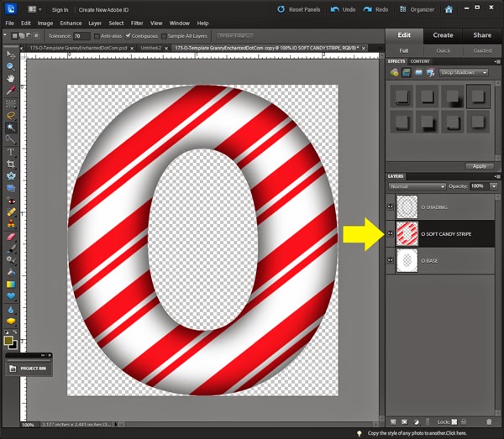Select the Magic Wand tool
Image resolution: width=504 pixels, height=439 pixels.
pyautogui.click(x=11, y=128)
